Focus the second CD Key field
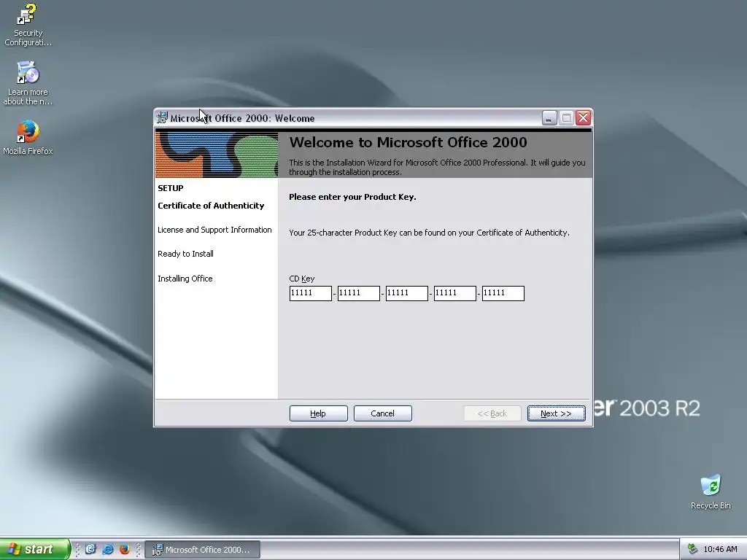The width and height of the screenshot is (747, 560). (x=358, y=293)
